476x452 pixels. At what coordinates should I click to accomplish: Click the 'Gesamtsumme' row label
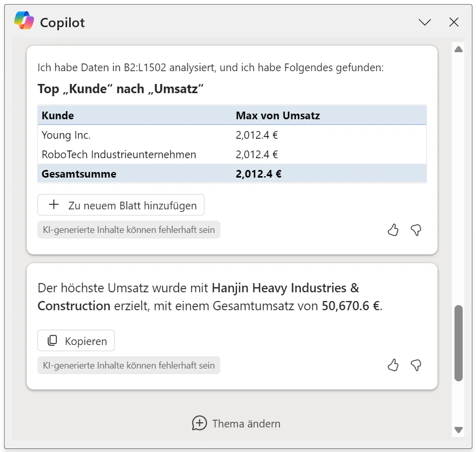(x=79, y=174)
